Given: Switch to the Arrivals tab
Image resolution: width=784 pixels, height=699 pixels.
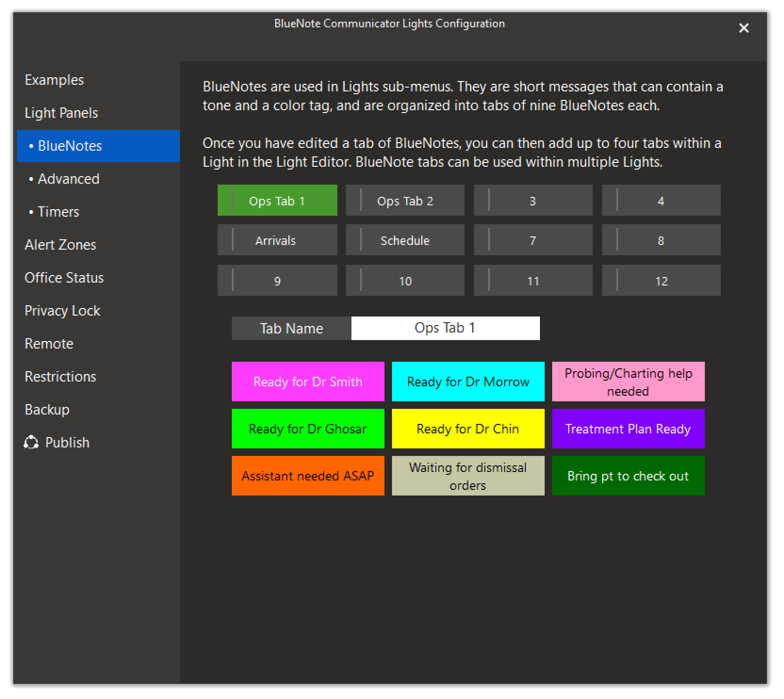Looking at the screenshot, I should (278, 240).
